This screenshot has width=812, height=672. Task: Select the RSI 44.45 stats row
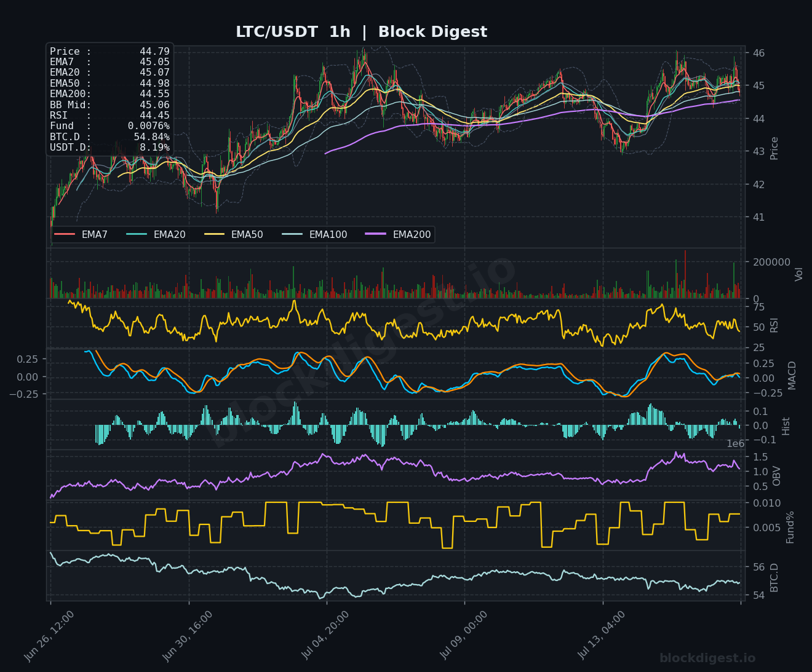pos(109,116)
